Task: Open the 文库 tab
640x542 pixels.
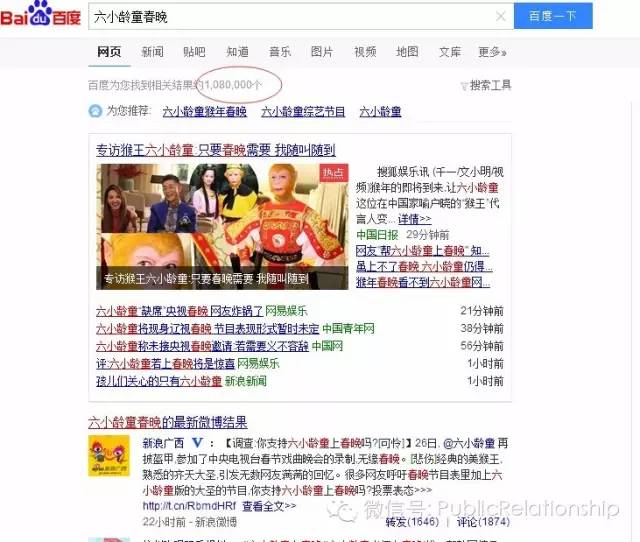Action: coord(449,52)
